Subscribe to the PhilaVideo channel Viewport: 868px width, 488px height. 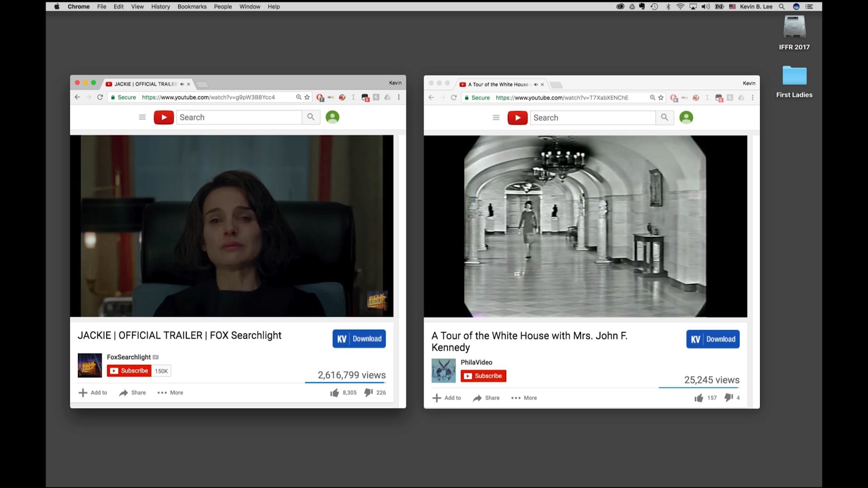click(x=484, y=376)
